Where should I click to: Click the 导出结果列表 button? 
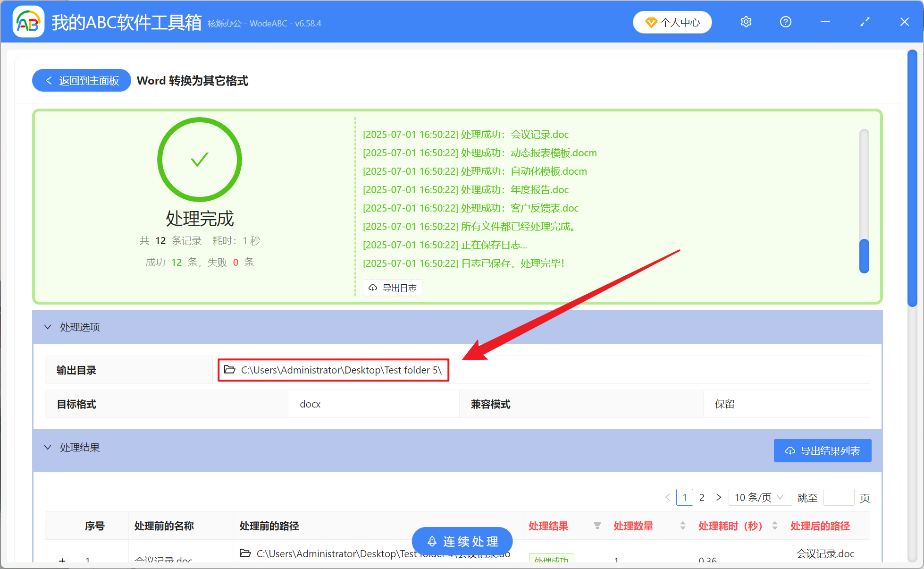tap(823, 450)
